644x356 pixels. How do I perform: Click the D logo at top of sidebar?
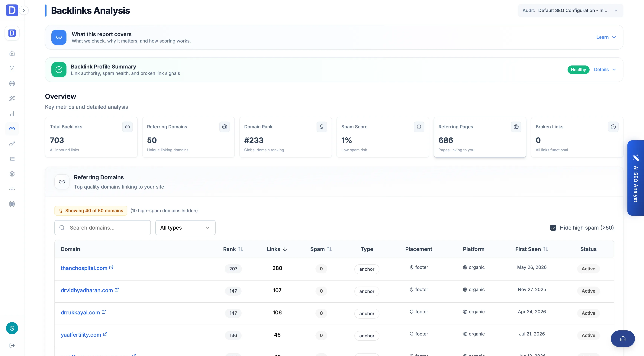(12, 10)
